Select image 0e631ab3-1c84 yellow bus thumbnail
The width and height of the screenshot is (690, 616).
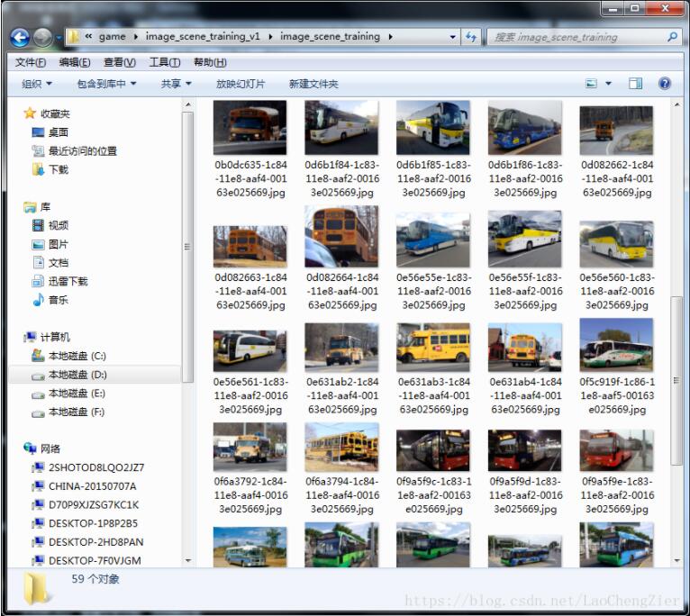(x=433, y=348)
